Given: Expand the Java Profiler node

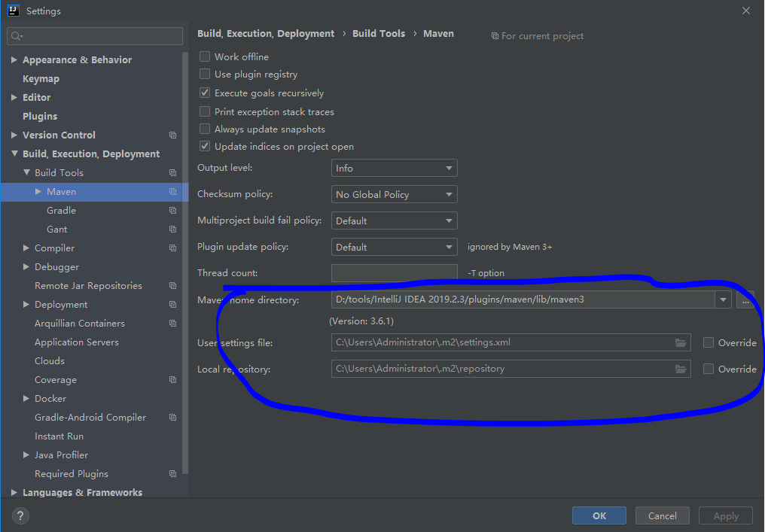Looking at the screenshot, I should pyautogui.click(x=26, y=455).
